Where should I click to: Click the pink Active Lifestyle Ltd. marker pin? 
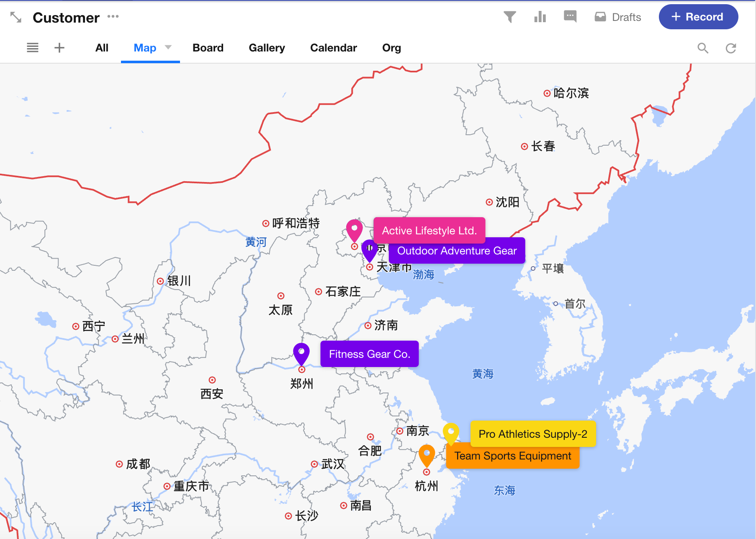(354, 230)
